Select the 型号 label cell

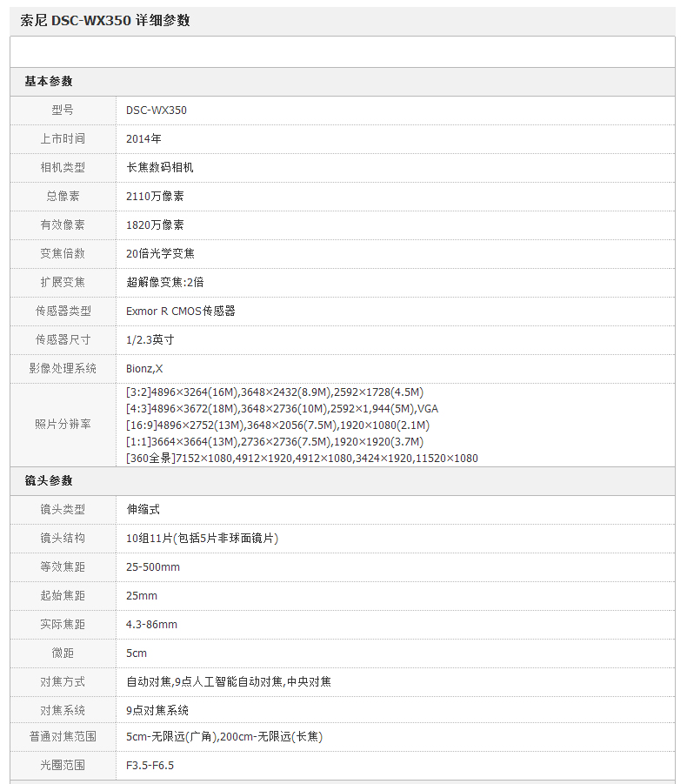point(63,110)
